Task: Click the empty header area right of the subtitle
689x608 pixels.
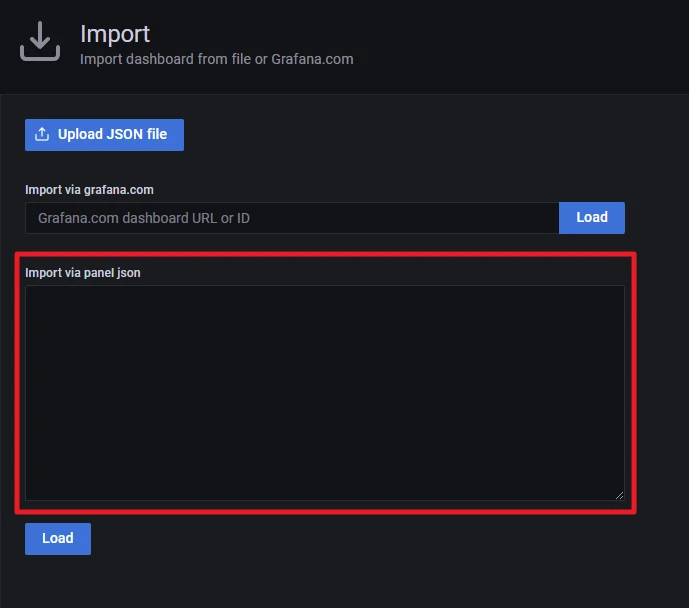Action: click(520, 50)
